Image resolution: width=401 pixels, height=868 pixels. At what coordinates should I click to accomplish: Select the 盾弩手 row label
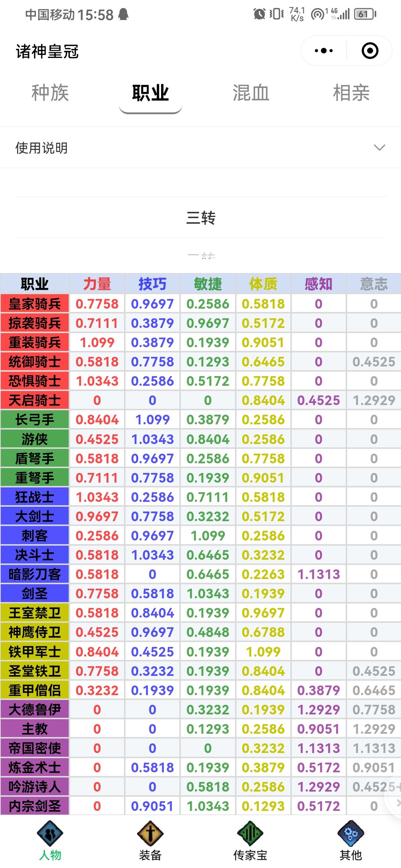35,458
